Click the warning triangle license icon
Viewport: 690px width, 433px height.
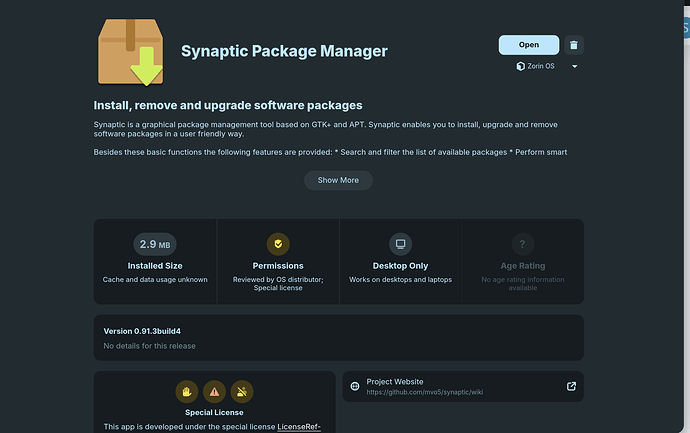click(x=214, y=392)
